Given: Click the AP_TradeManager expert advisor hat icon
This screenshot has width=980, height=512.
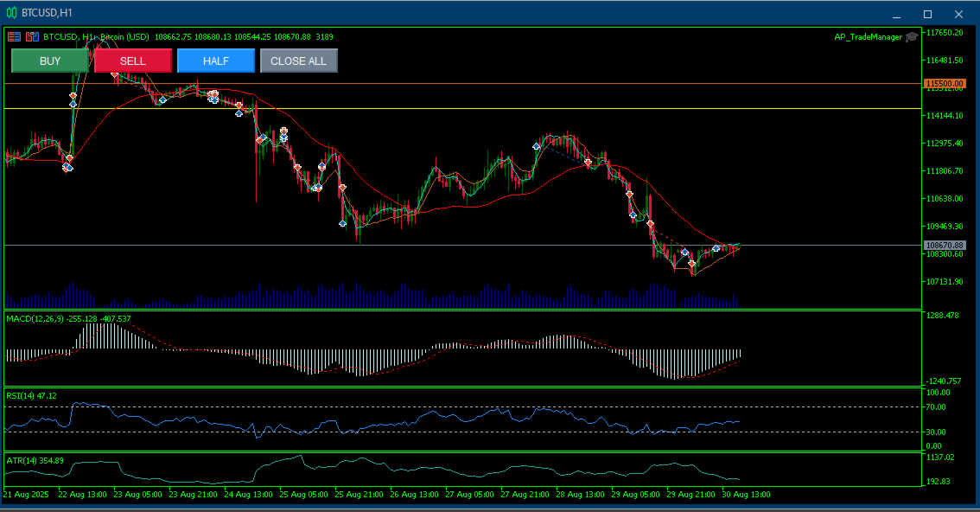Looking at the screenshot, I should tap(912, 37).
